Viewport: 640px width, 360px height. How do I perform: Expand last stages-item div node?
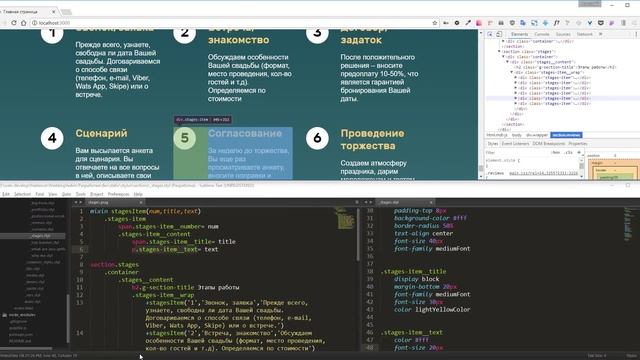516,104
